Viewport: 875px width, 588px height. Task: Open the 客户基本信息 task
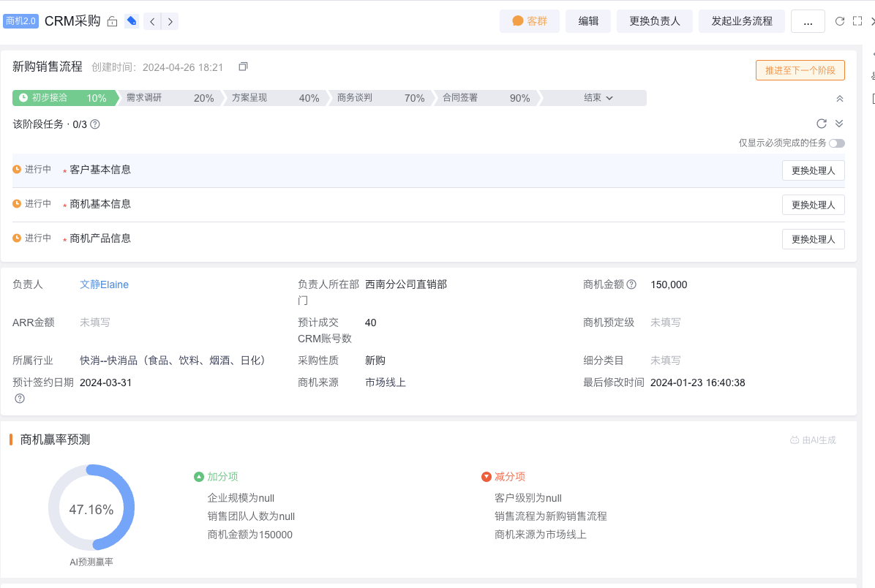[x=100, y=170]
